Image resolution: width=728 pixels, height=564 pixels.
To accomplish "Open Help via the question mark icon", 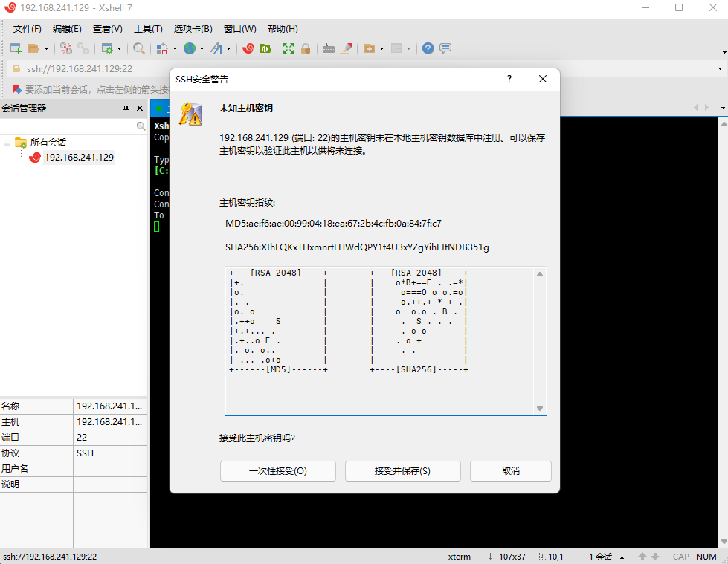I will [427, 48].
